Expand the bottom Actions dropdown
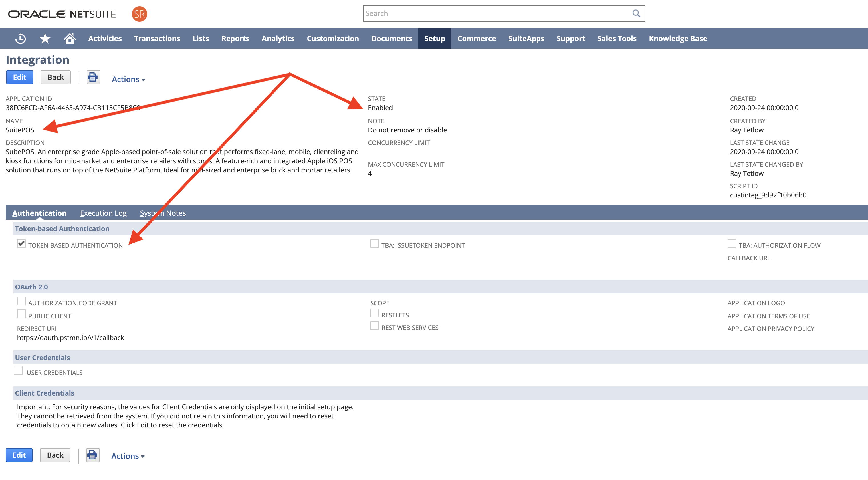This screenshot has width=868, height=480. click(x=128, y=456)
